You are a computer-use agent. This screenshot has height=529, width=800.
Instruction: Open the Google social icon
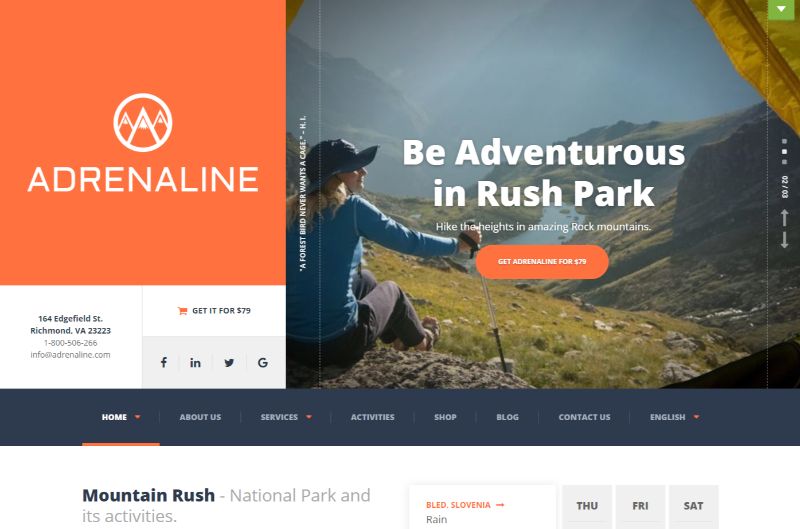[x=263, y=363]
